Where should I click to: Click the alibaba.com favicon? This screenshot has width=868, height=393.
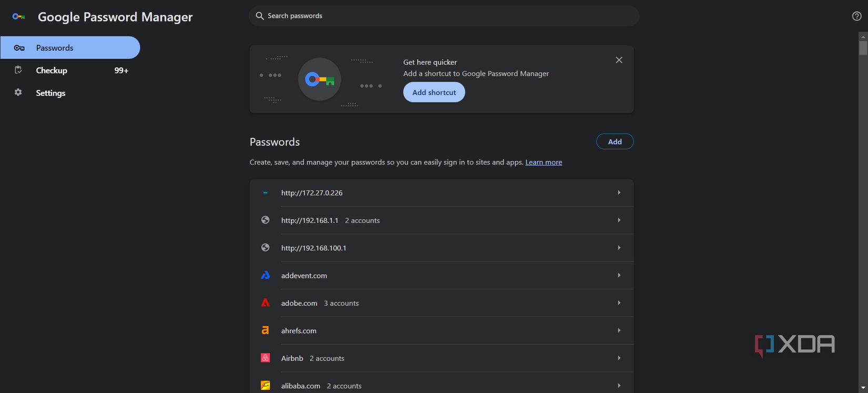pyautogui.click(x=265, y=386)
